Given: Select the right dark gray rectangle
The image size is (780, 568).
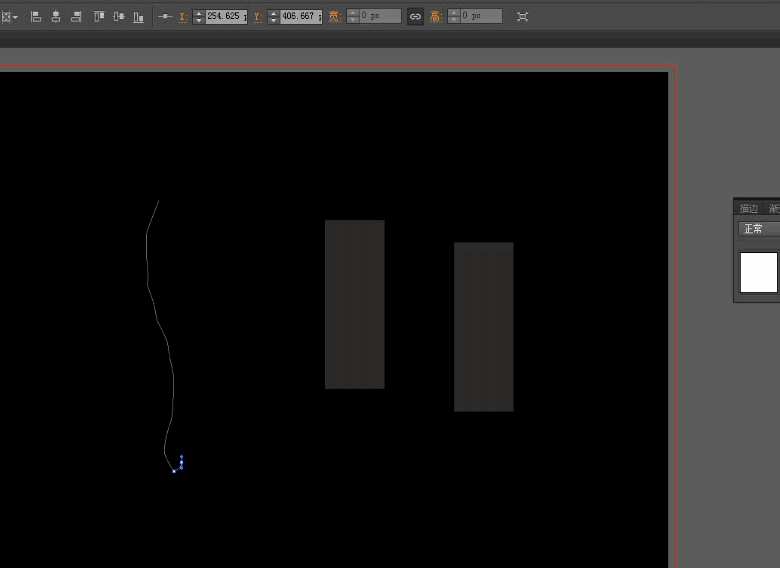Looking at the screenshot, I should tap(484, 327).
